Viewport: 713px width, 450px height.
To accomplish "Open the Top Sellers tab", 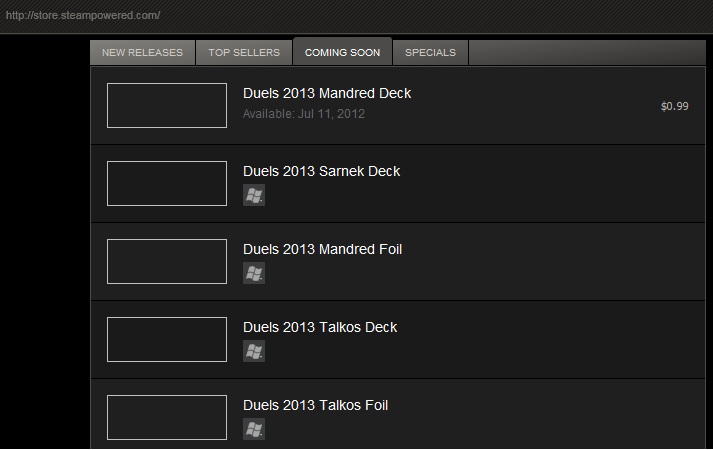I will [x=244, y=52].
